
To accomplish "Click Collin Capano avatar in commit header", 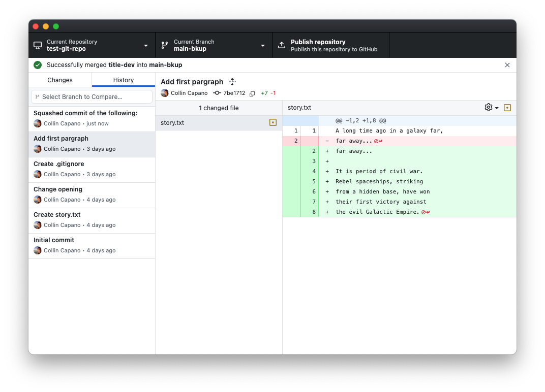I will [x=165, y=93].
